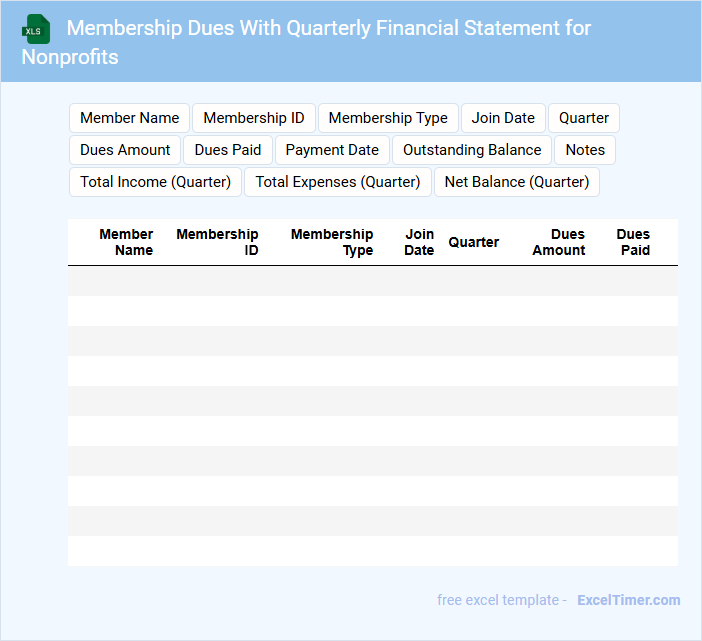Click the Membership Type tag
The height and width of the screenshot is (641, 702).
(388, 118)
